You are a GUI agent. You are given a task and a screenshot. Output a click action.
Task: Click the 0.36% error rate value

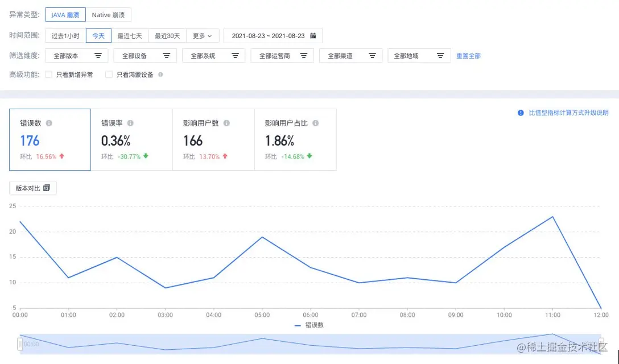115,140
